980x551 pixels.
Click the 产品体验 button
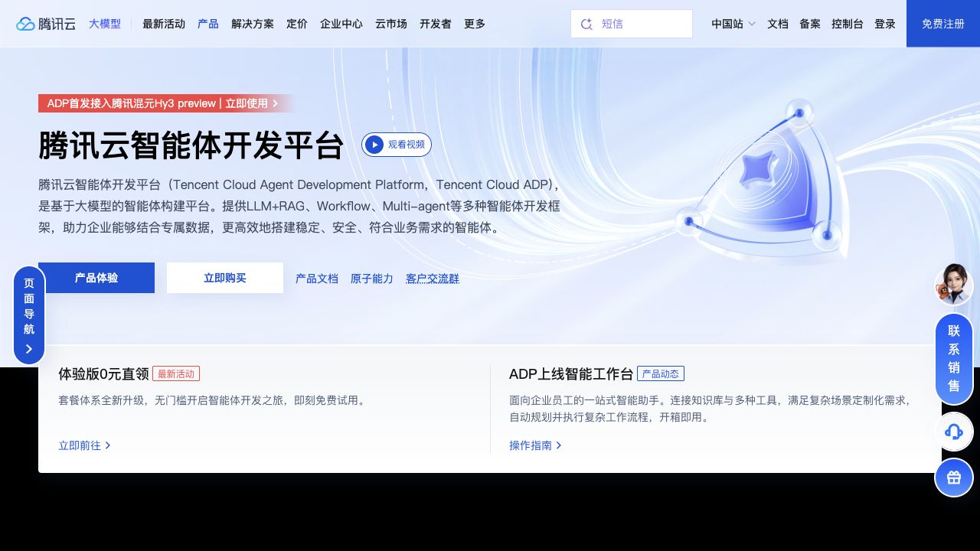click(x=96, y=278)
